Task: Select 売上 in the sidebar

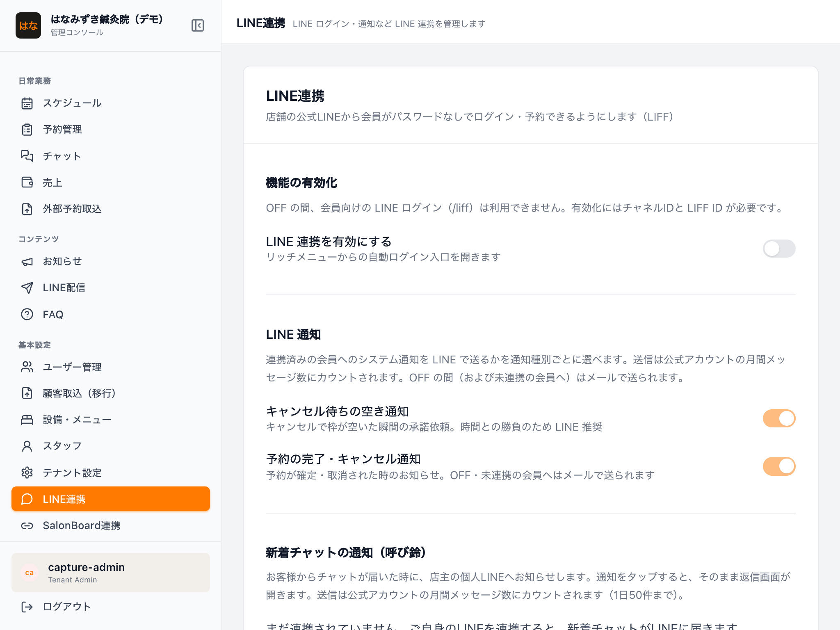Action: click(111, 182)
